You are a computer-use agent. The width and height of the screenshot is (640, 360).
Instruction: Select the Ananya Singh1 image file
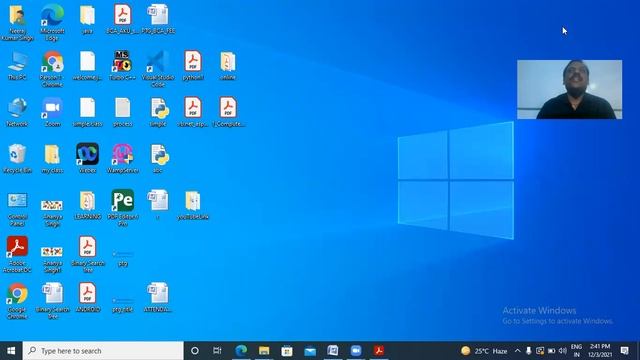pos(52,259)
